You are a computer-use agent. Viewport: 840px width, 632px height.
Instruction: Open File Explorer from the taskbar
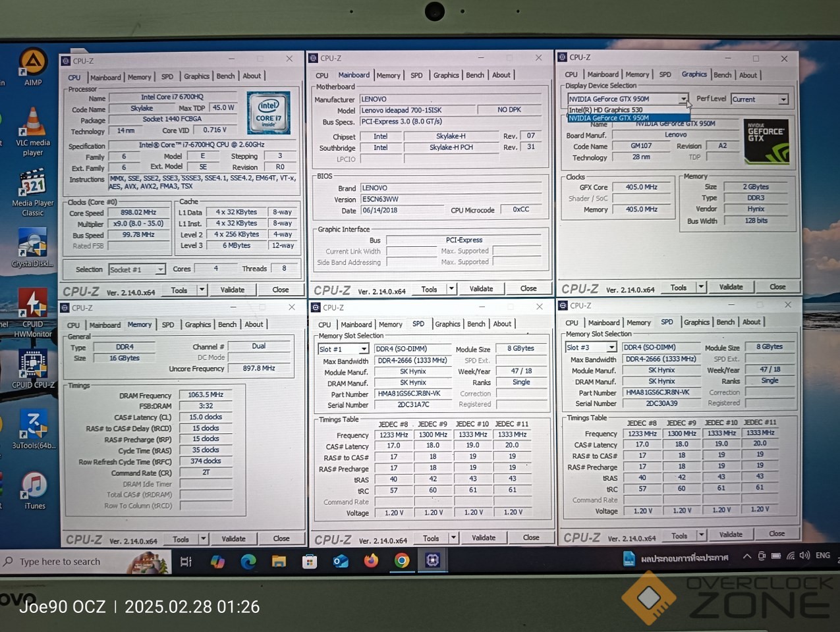click(279, 562)
